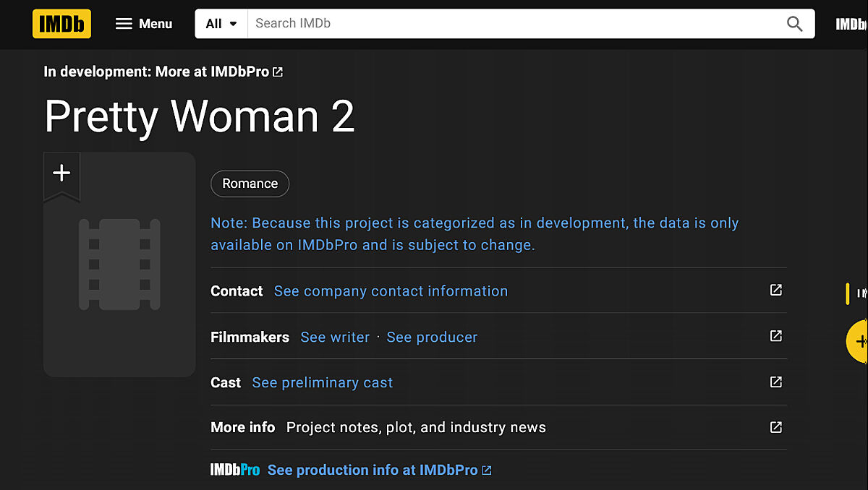Add Pretty Woman 2 to watchlist ribbon

click(61, 173)
